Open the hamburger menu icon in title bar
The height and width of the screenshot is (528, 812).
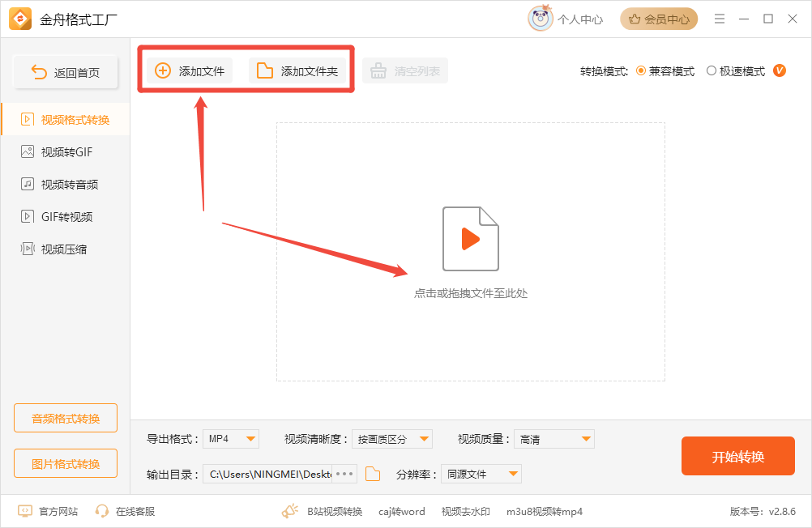[720, 19]
